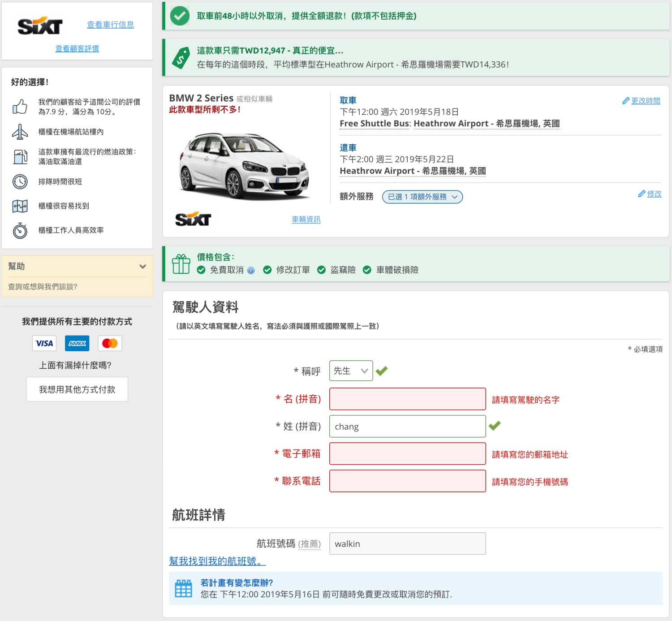Click the 電子郵箱 email field
This screenshot has width=672, height=621.
tap(408, 453)
